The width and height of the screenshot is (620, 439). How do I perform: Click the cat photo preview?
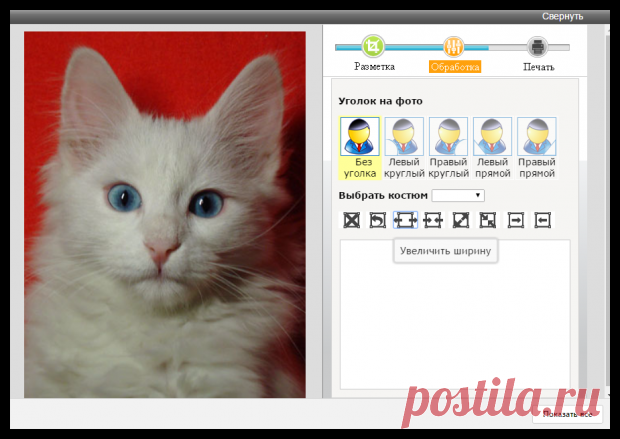165,214
